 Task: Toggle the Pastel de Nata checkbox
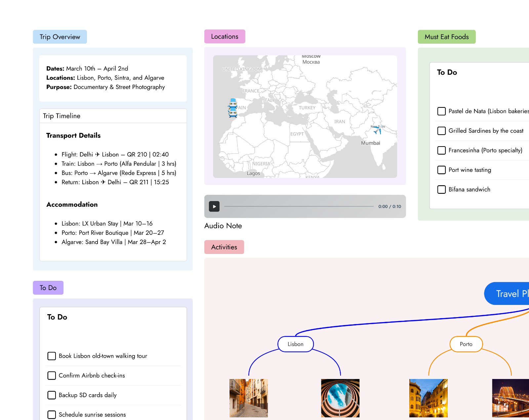(441, 111)
